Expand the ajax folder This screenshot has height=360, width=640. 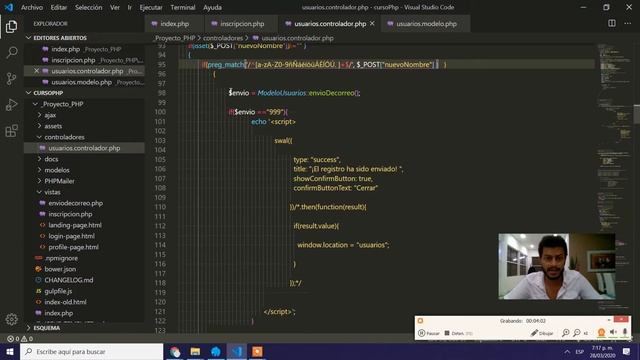point(50,115)
